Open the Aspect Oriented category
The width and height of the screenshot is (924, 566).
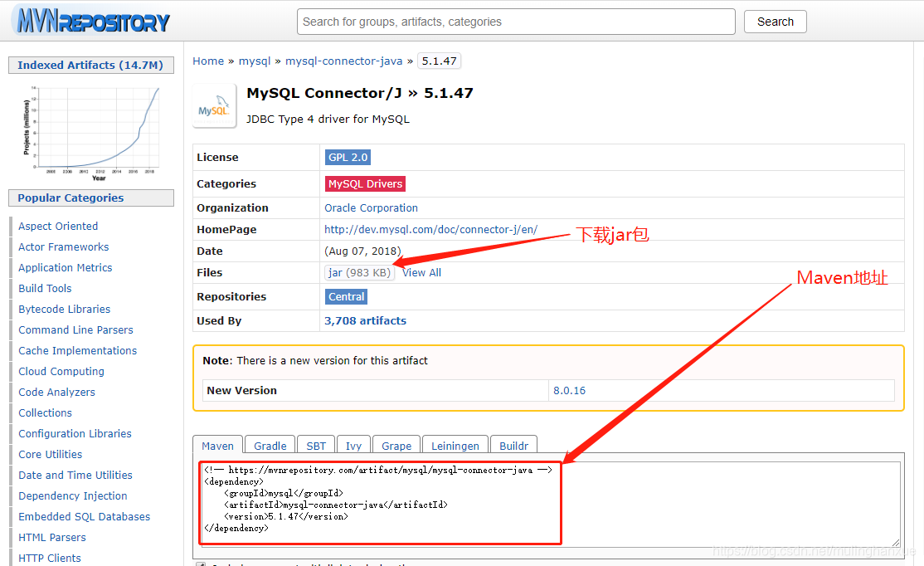58,226
